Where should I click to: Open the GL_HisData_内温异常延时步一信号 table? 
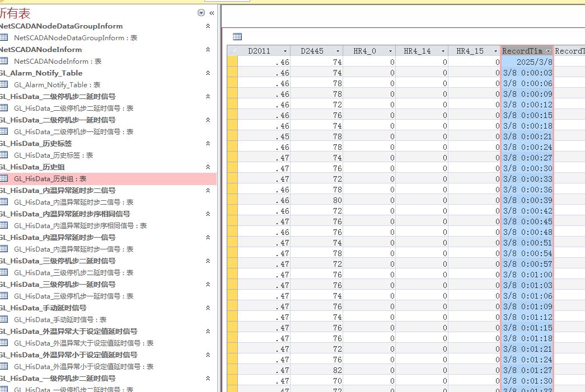coord(73,249)
